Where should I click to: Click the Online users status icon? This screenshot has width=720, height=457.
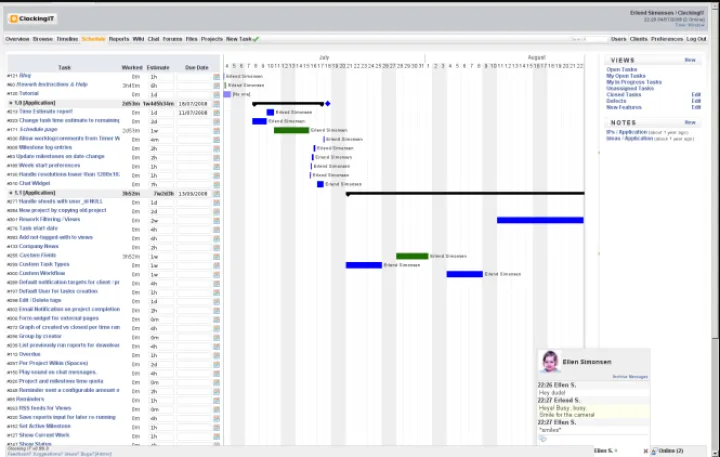656,451
